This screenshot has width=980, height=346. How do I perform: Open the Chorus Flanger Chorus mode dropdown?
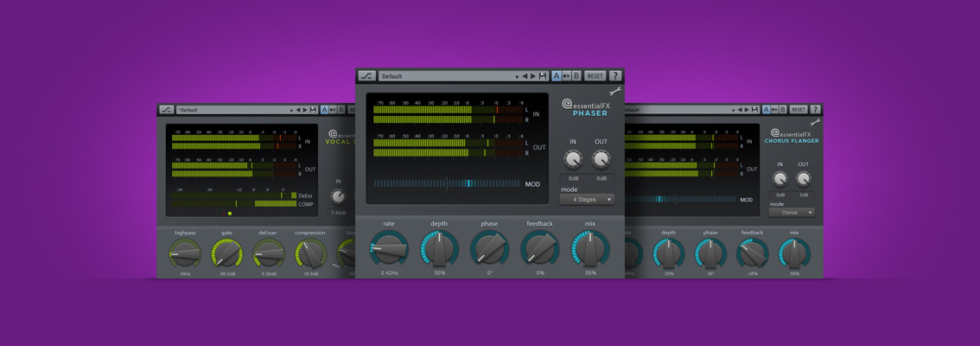792,212
